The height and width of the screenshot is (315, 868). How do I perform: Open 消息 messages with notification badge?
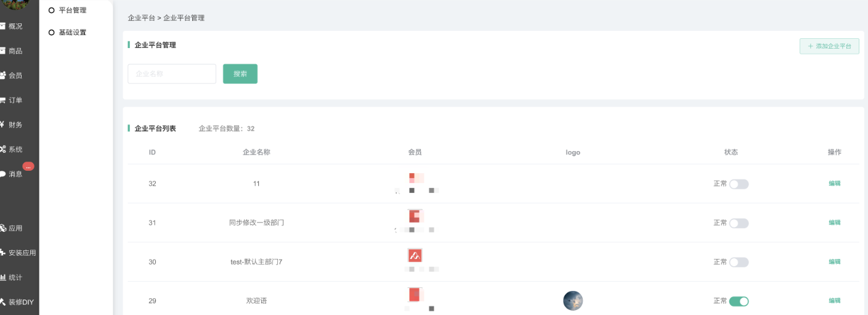tap(12, 174)
